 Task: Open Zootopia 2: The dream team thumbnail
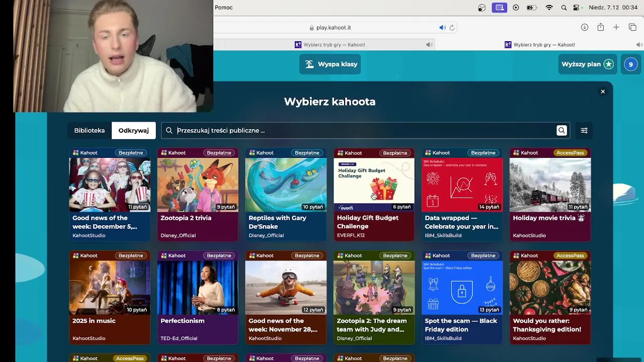click(x=374, y=288)
